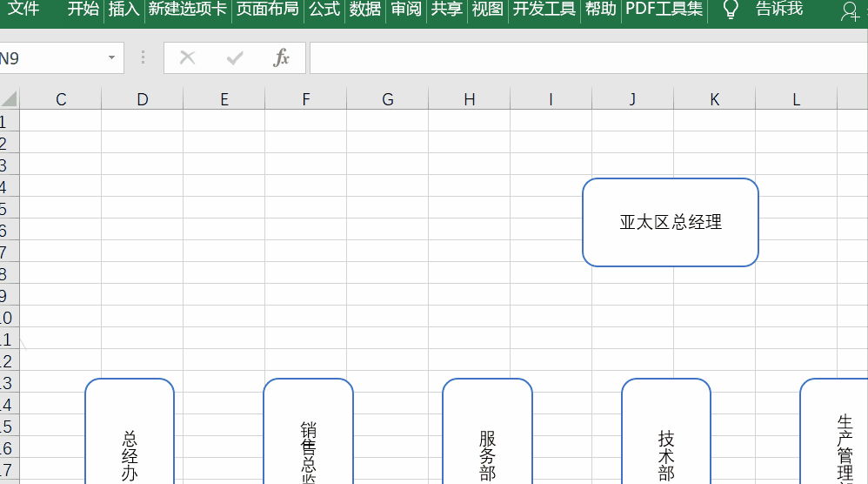Select the 销售总监 org chart box

(x=309, y=432)
